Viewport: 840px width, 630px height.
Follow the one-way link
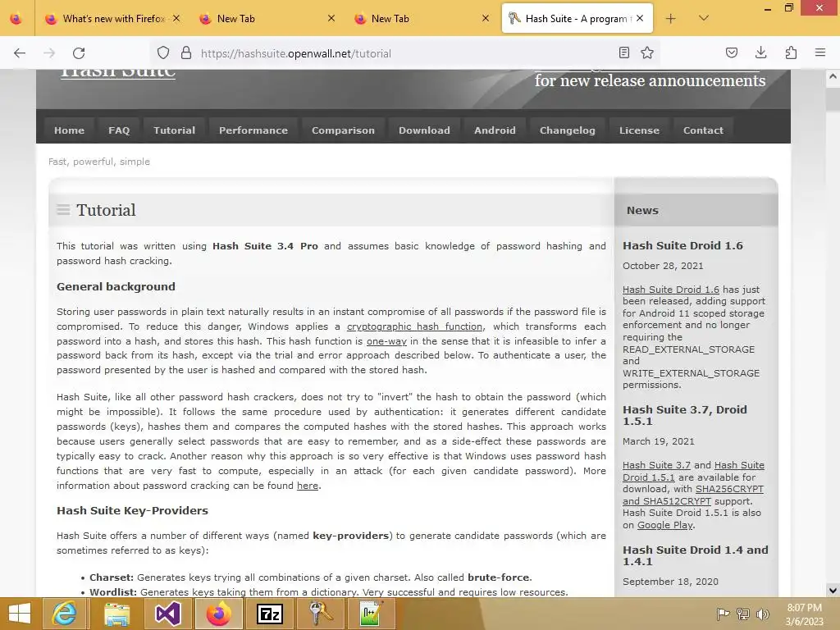coord(386,341)
